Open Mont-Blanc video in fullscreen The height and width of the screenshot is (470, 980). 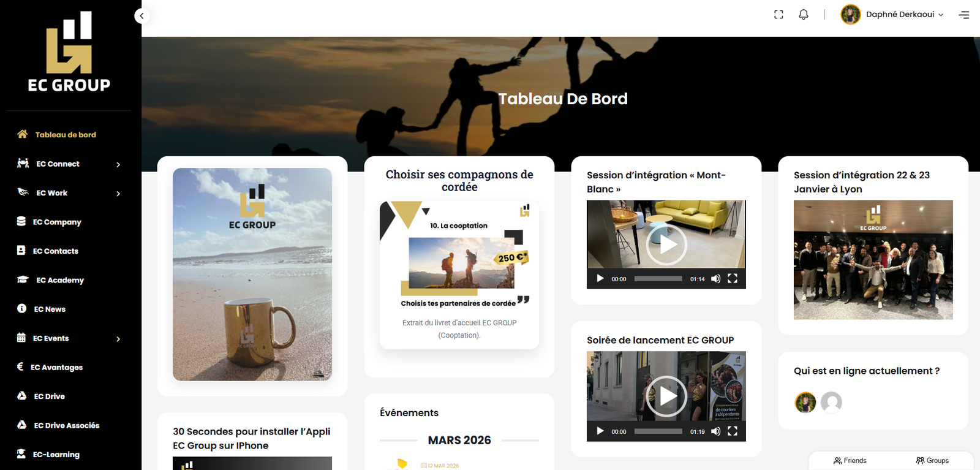[x=733, y=279]
